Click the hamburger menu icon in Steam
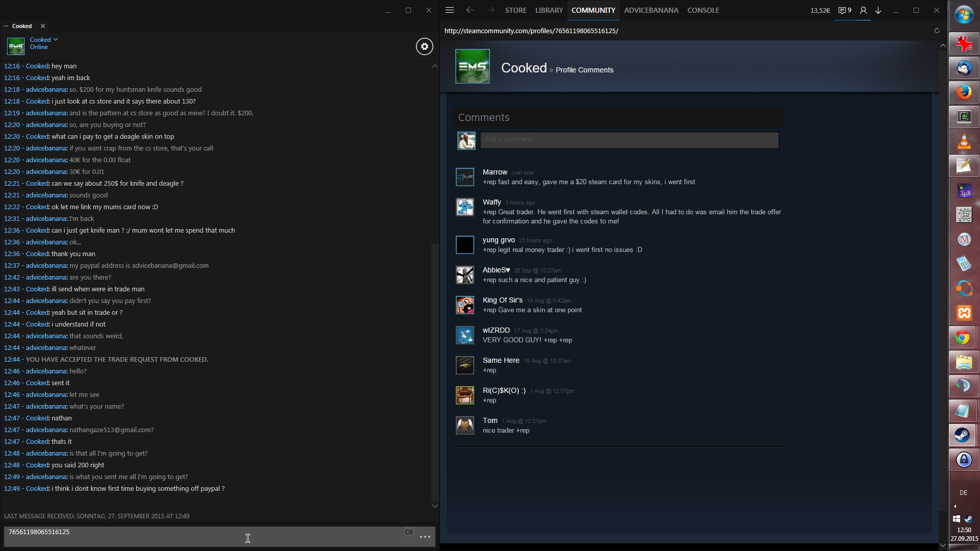 click(x=450, y=10)
